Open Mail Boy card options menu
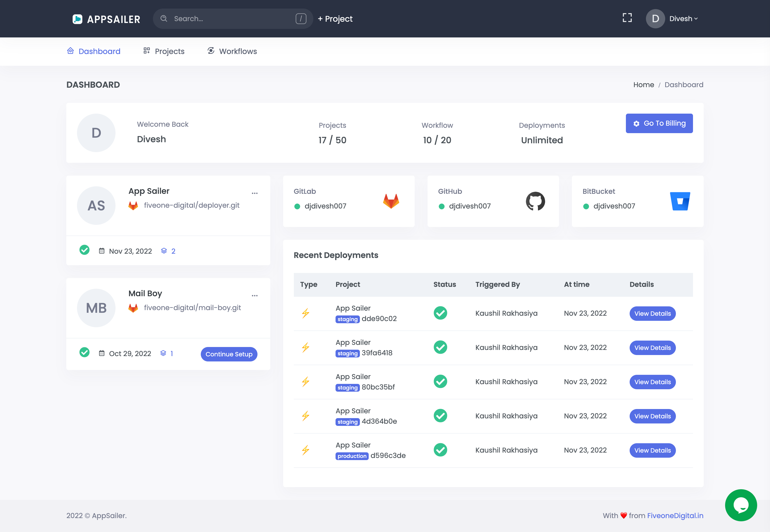Image resolution: width=770 pixels, height=532 pixels. click(255, 295)
